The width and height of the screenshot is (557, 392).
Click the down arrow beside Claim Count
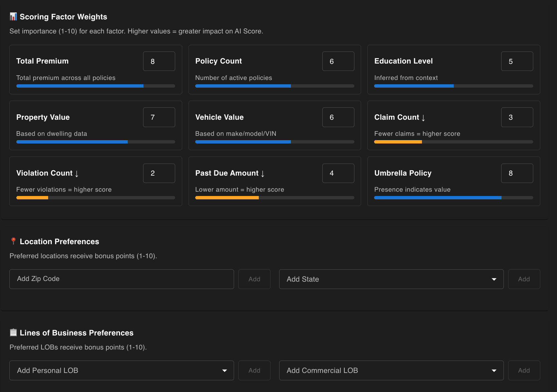(423, 118)
